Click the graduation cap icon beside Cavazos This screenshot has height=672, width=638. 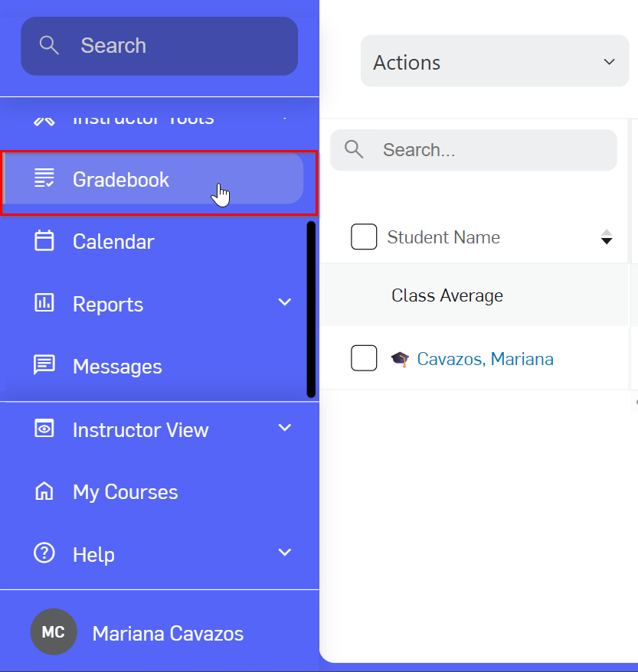[x=400, y=359]
